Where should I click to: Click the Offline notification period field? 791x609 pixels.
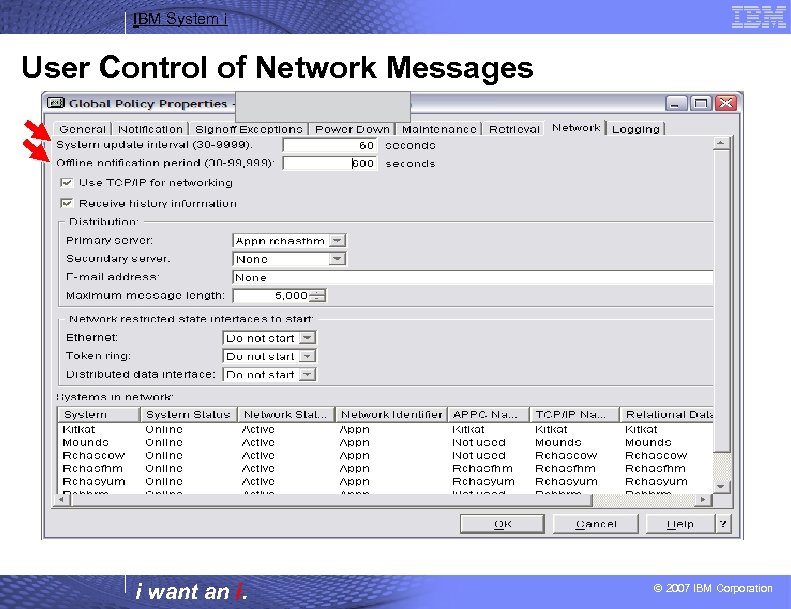coord(330,163)
